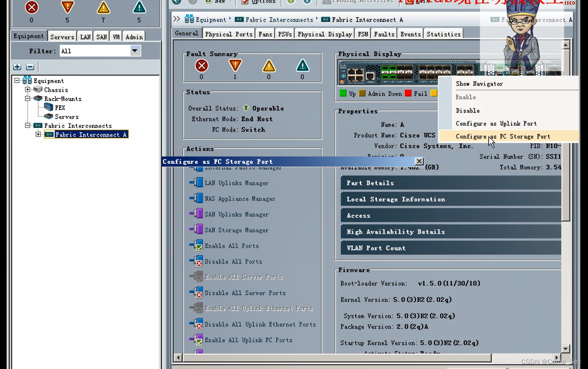Open the FSM tab

[363, 34]
